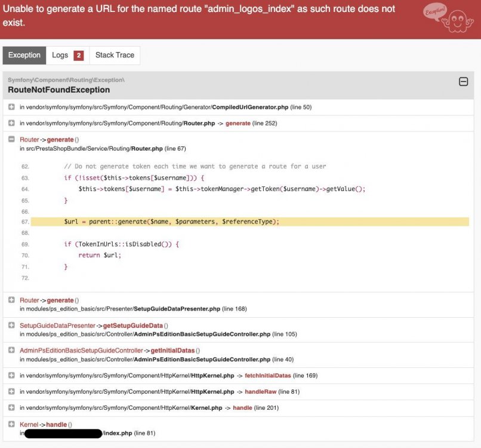481x448 pixels.
Task: Click the error message in the red header
Action: tap(199, 16)
